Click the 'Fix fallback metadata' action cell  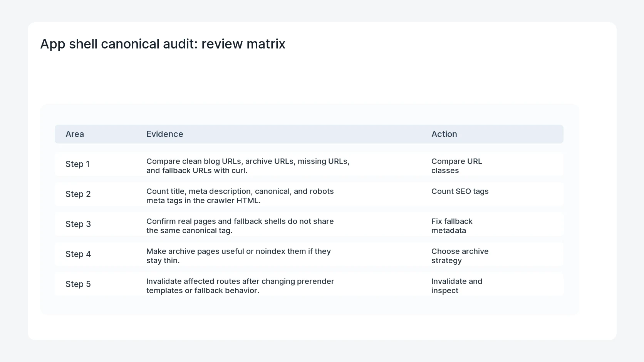click(452, 226)
